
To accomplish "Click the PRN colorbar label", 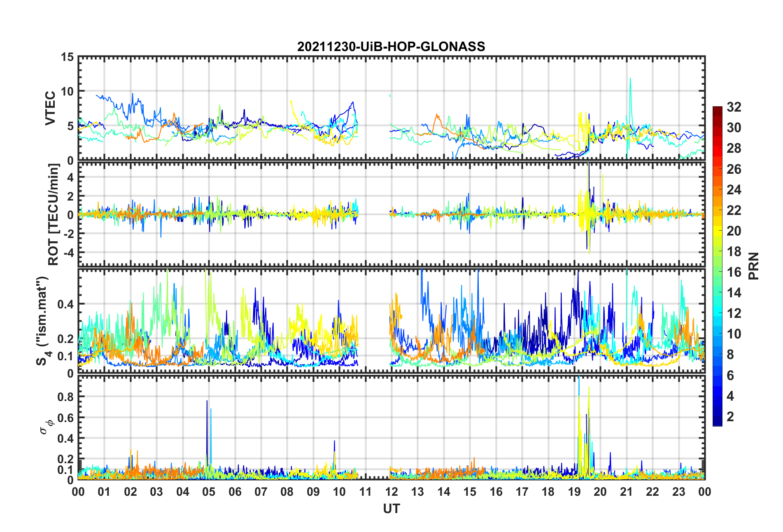I will coord(754,266).
